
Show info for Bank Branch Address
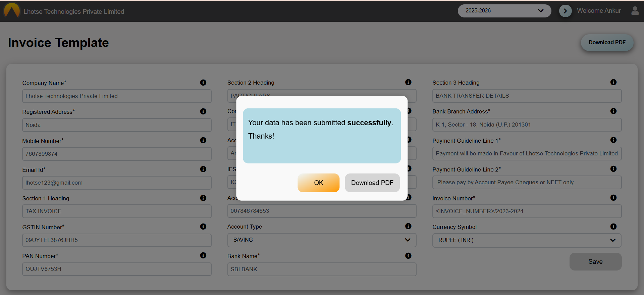click(x=613, y=111)
